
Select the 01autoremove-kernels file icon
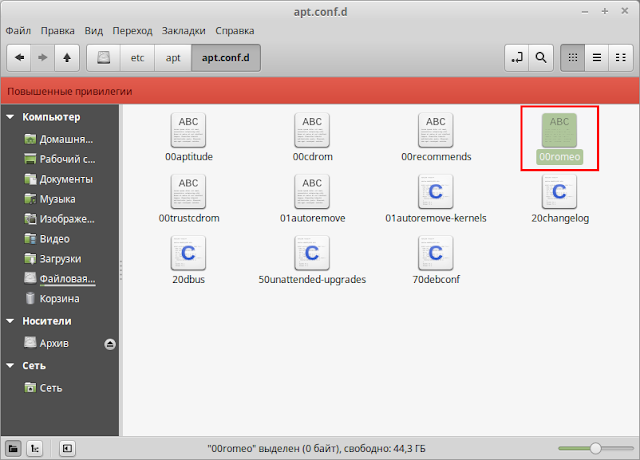436,191
